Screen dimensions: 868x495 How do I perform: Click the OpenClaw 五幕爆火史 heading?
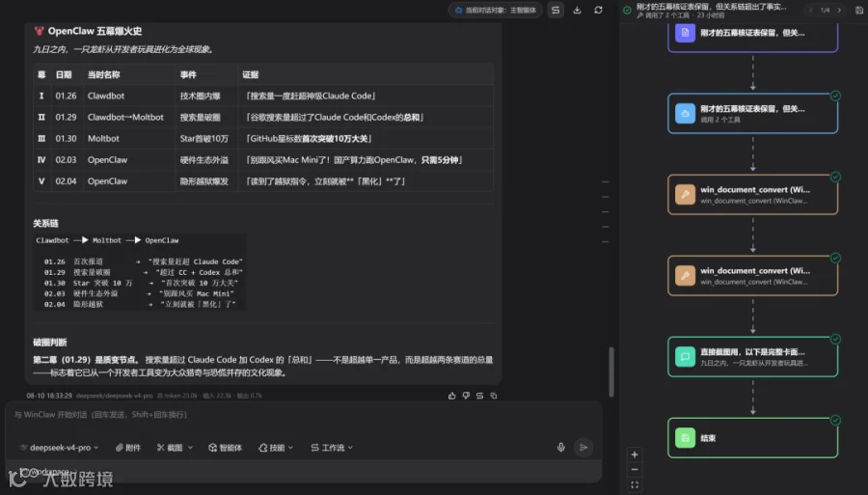[x=95, y=31]
